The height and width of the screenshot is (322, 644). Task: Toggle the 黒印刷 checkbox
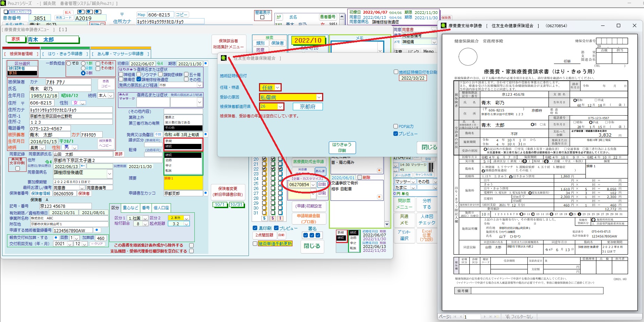click(255, 228)
